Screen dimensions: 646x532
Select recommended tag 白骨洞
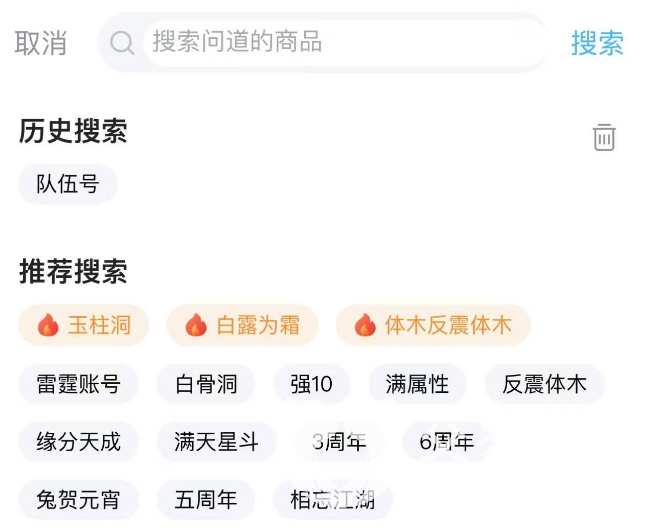pos(206,384)
